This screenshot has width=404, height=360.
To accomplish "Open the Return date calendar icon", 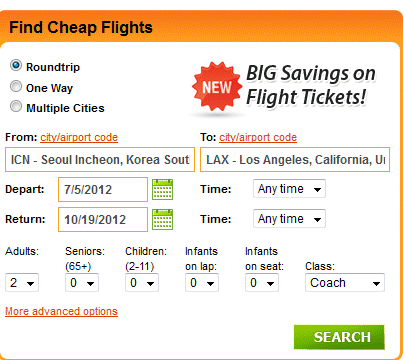I will [x=162, y=219].
